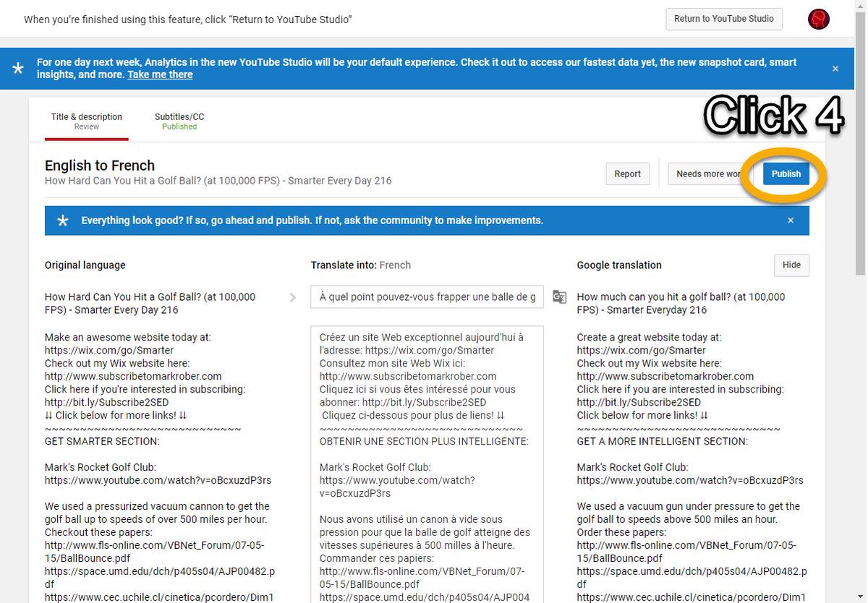
Task: Follow the Take me there link
Action: (160, 74)
